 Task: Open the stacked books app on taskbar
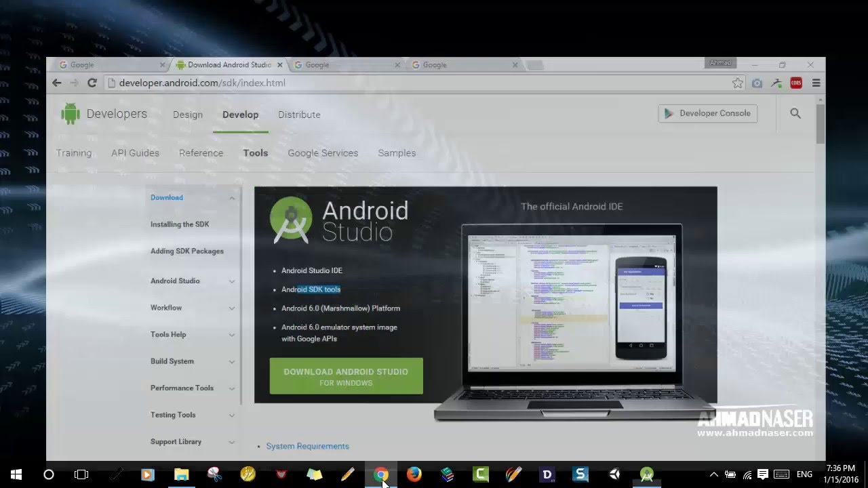(x=448, y=474)
